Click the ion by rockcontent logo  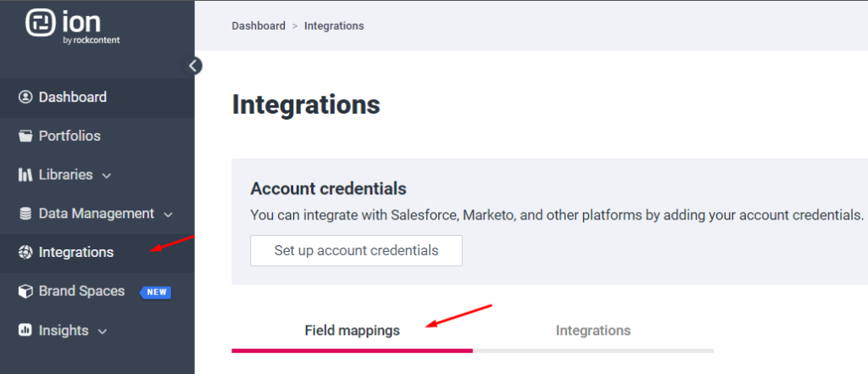click(73, 26)
